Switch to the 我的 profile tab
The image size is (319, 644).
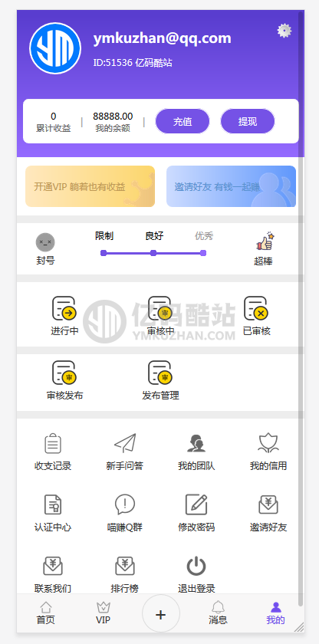(275, 613)
